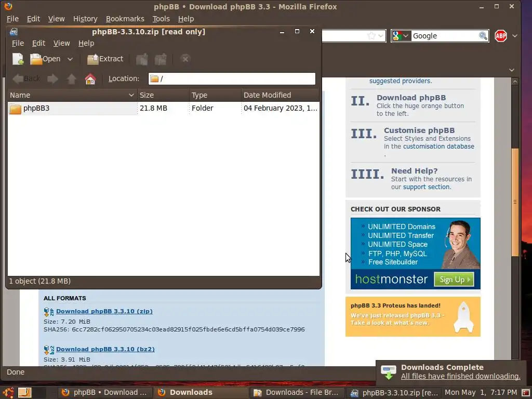This screenshot has height=399, width=532.
Task: Open the suggested providers link
Action: click(401, 81)
